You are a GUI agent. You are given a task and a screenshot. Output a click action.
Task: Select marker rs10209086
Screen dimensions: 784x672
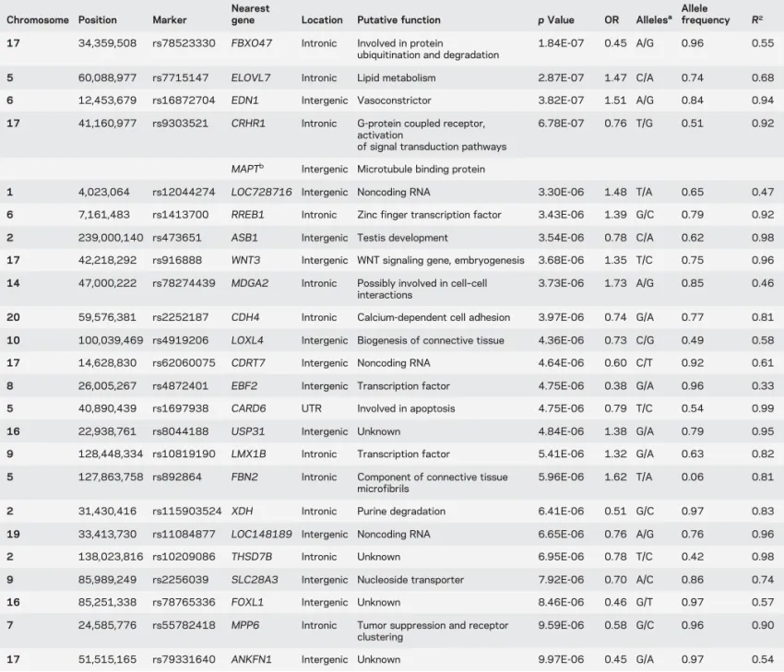(x=184, y=557)
